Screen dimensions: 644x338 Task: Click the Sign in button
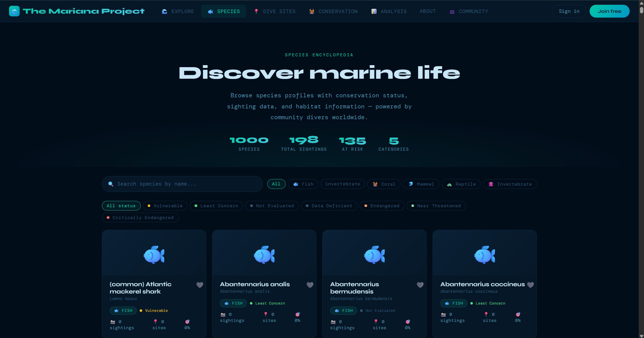[569, 11]
